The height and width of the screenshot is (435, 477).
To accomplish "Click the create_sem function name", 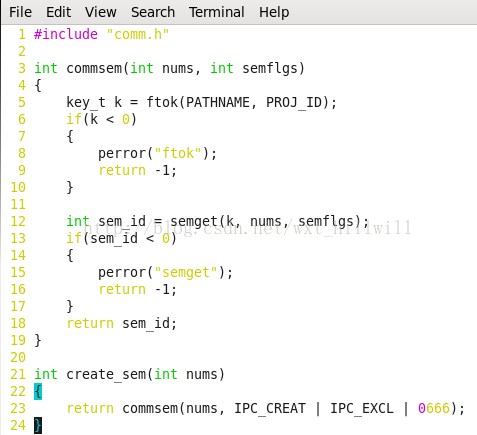I will pyautogui.click(x=106, y=374).
